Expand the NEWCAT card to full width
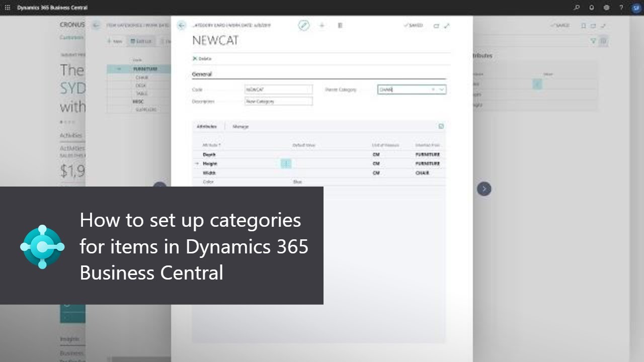This screenshot has width=644, height=362. (x=447, y=26)
